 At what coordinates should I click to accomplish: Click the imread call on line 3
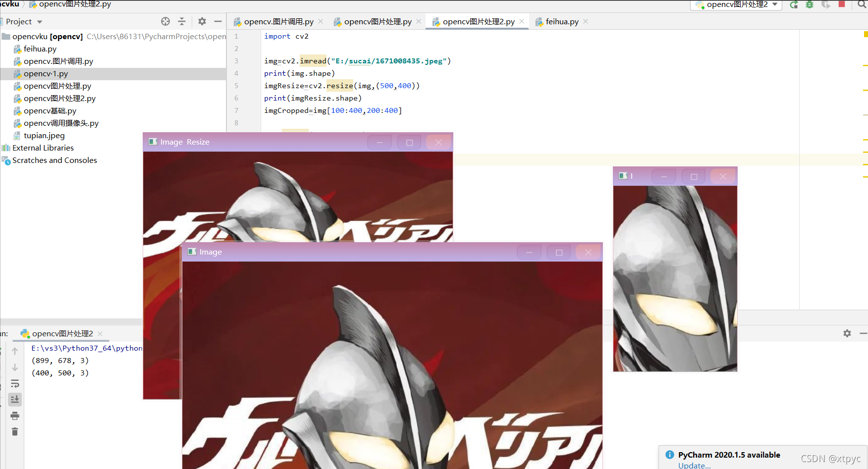313,61
